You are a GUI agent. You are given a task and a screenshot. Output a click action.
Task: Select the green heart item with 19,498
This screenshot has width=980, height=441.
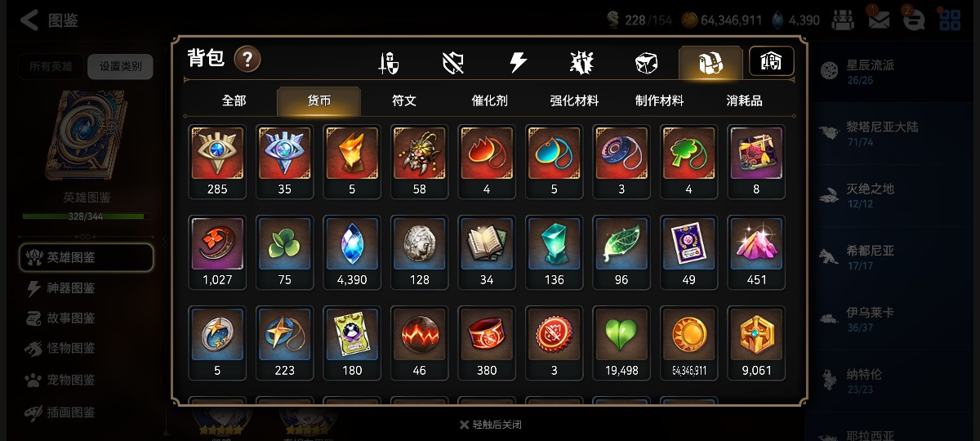622,344
